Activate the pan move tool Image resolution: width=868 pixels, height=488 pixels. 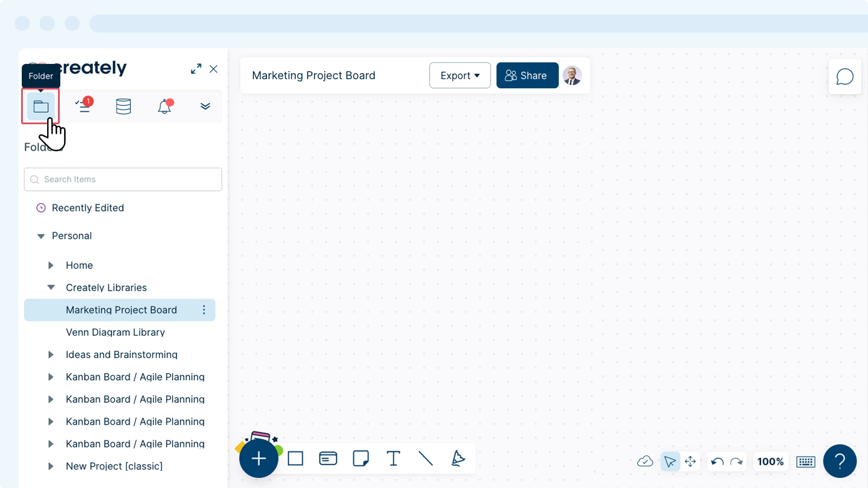click(x=690, y=461)
